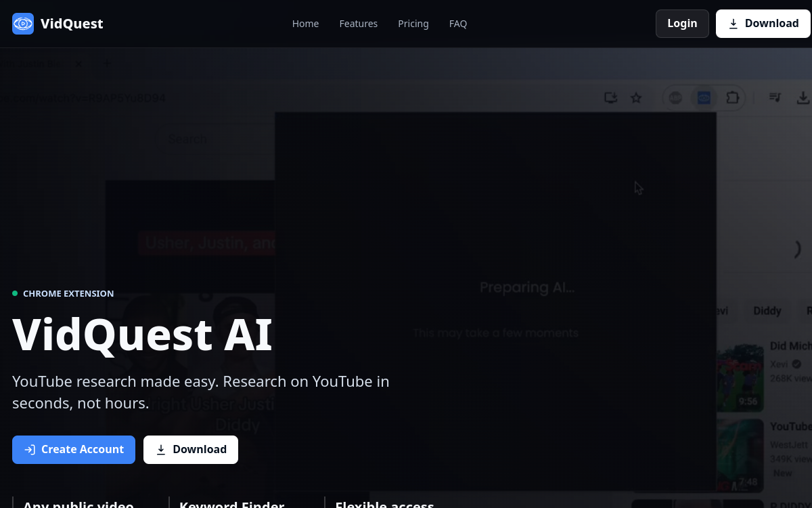Go to the Features section
The width and height of the screenshot is (812, 508).
click(x=359, y=24)
